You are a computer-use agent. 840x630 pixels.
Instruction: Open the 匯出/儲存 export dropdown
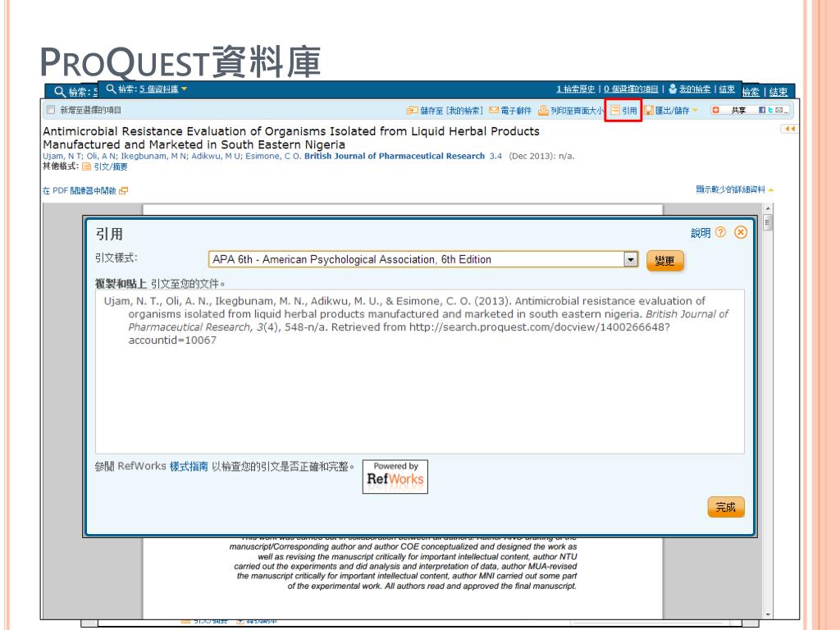(x=672, y=111)
